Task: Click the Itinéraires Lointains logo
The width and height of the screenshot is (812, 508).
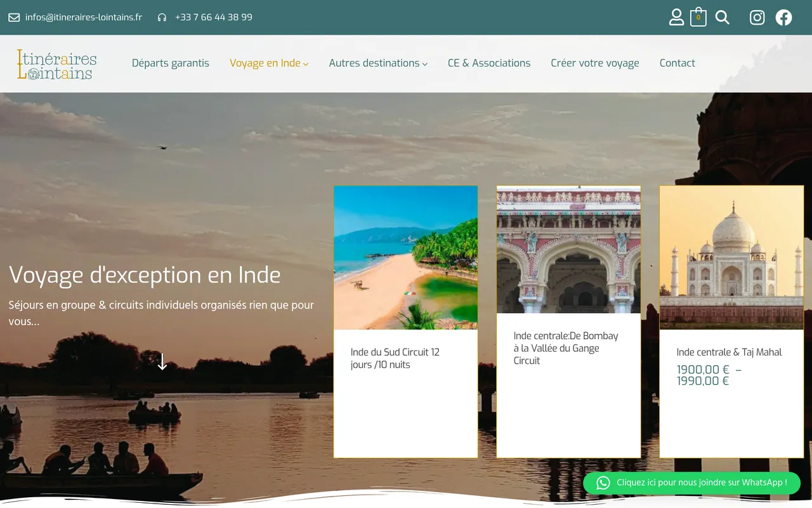Action: point(57,64)
